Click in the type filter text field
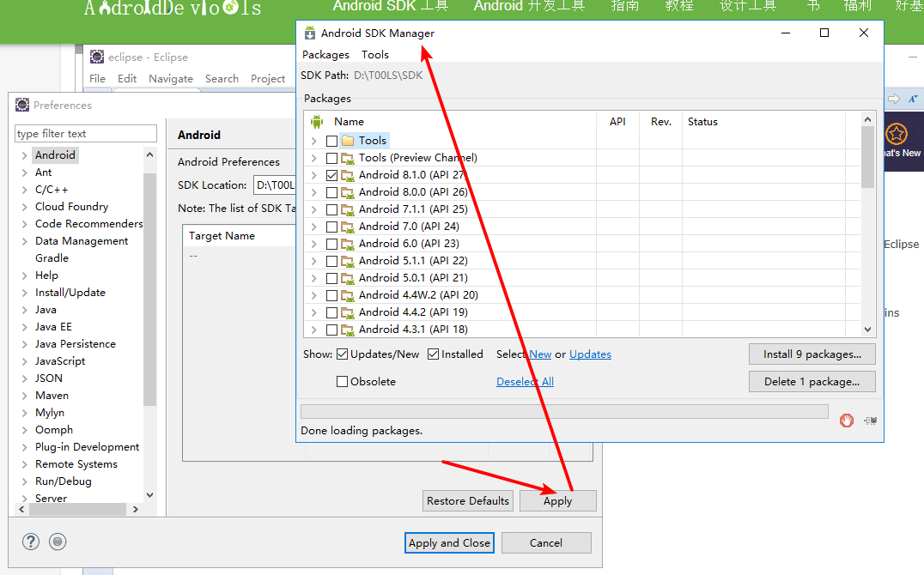Screen dimensions: 924x575 click(86, 134)
